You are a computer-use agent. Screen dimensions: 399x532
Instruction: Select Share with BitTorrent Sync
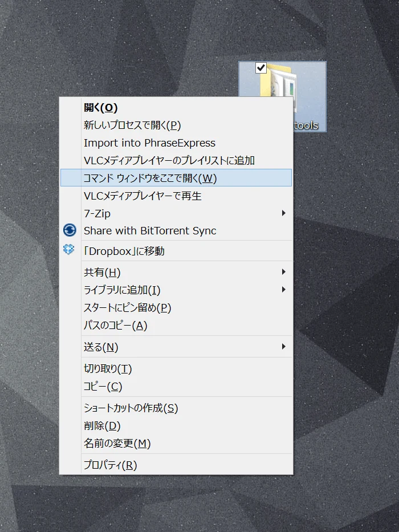tap(176, 231)
